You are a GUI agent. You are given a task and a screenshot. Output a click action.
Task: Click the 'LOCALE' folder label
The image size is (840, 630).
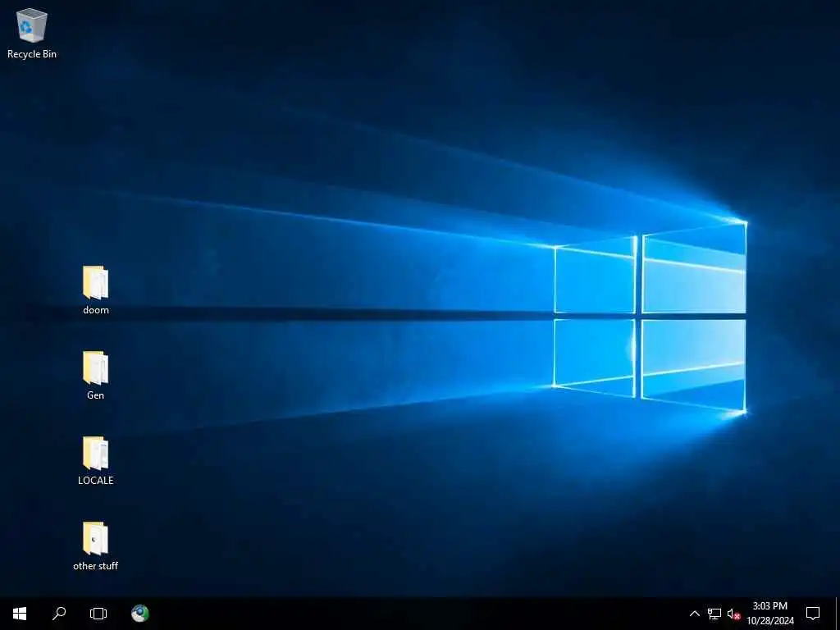click(96, 481)
